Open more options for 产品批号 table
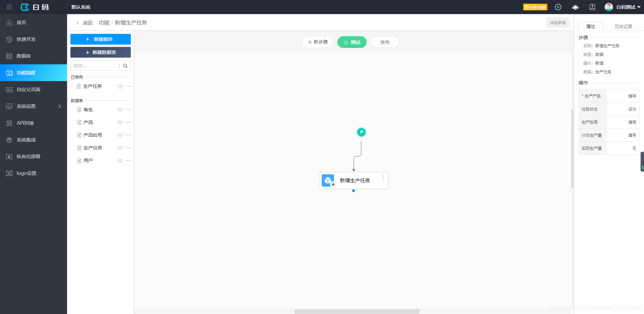This screenshot has width=644, height=314. [x=128, y=135]
